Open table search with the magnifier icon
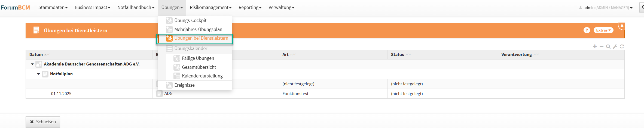644x128 pixels. (x=608, y=46)
